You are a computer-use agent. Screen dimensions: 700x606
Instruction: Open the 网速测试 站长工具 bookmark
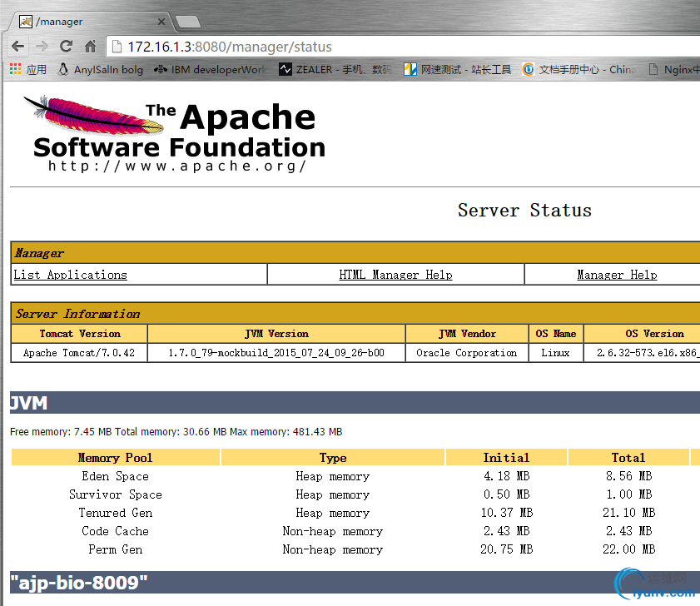[x=457, y=70]
